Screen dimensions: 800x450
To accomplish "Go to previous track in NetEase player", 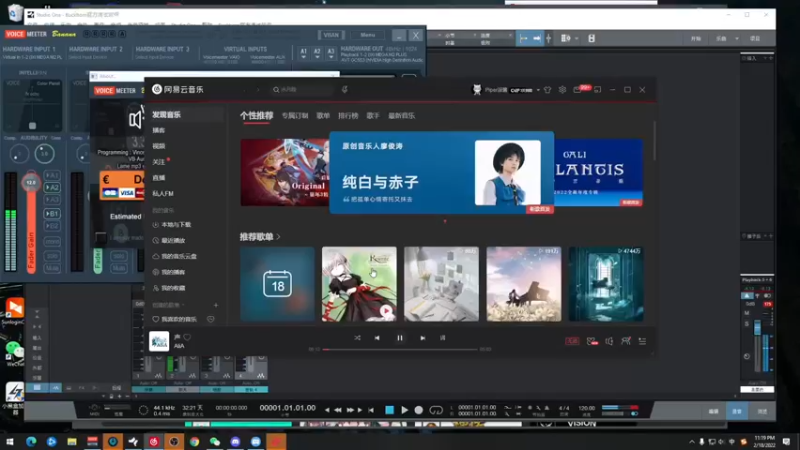I will [377, 338].
